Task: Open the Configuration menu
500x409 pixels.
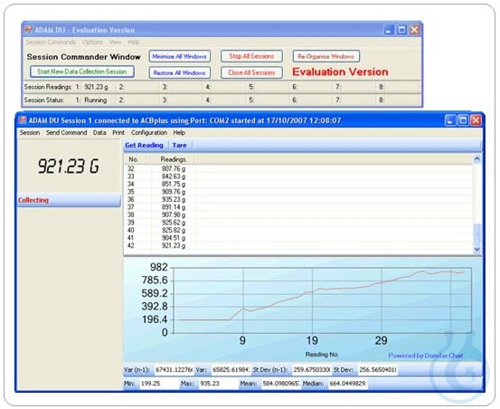Action: point(149,133)
